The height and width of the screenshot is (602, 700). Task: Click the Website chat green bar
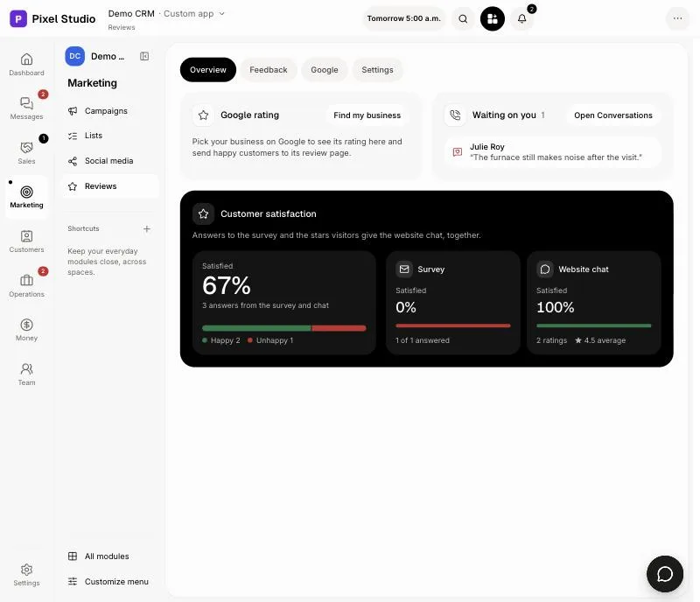tap(594, 325)
